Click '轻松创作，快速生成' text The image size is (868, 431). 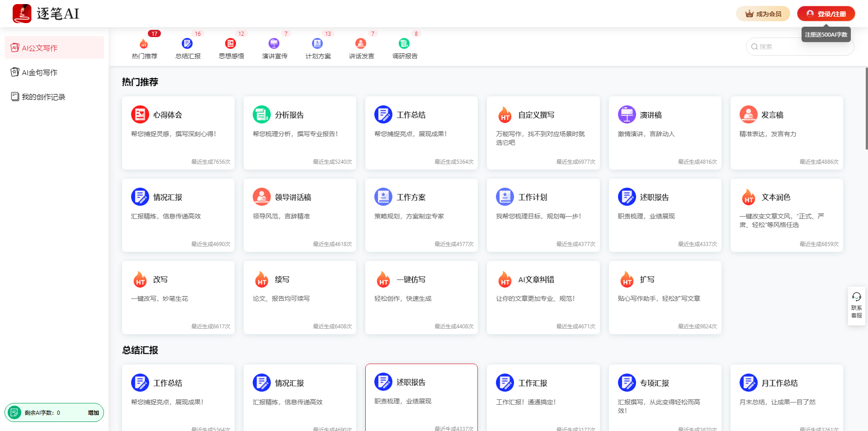pyautogui.click(x=403, y=298)
